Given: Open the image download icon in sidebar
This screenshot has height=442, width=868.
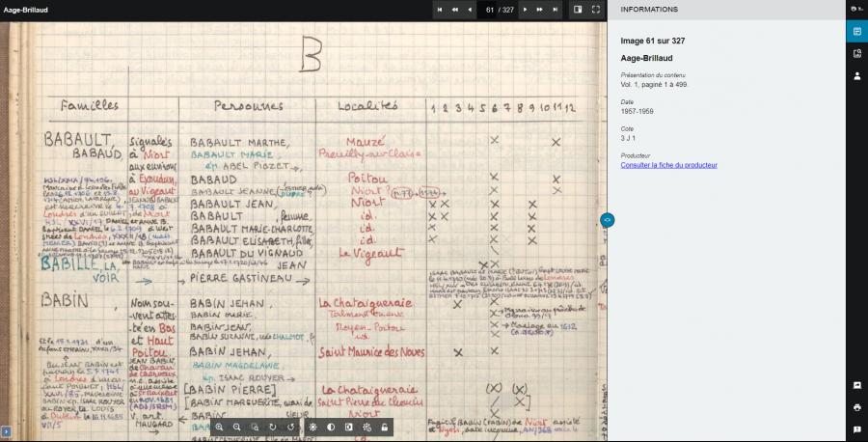Looking at the screenshot, I should (857, 385).
